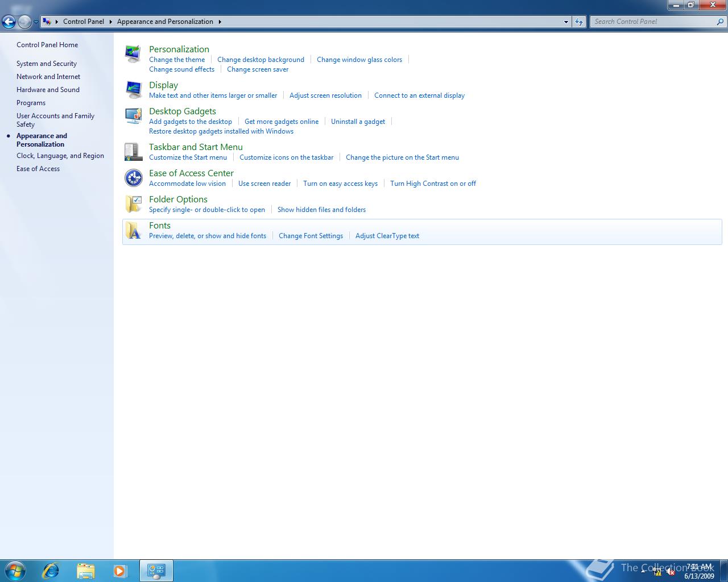Open Network and Internet category
This screenshot has height=582, width=728.
[48, 77]
